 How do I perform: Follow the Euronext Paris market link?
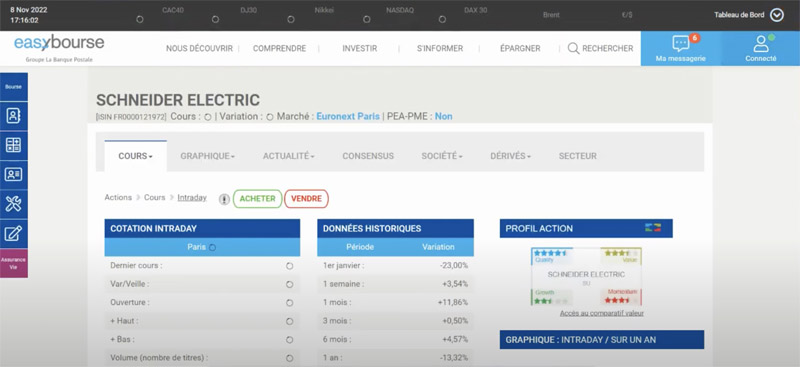[x=348, y=116]
